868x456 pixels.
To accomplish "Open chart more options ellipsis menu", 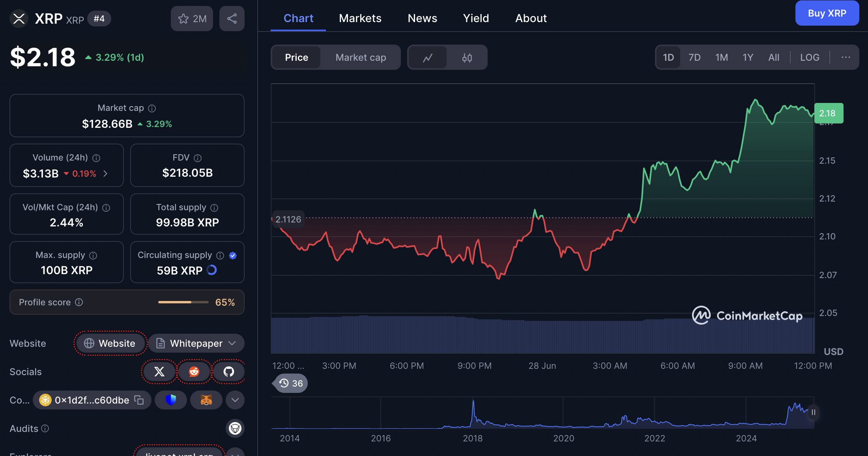I will (x=846, y=58).
